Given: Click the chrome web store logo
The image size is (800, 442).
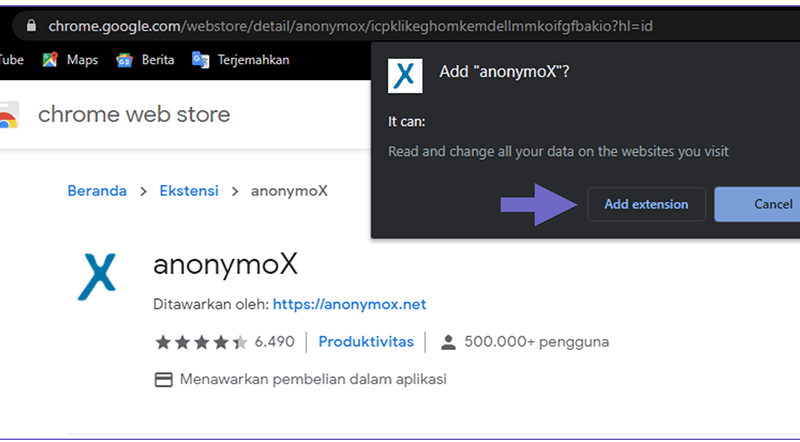Looking at the screenshot, I should (x=9, y=115).
